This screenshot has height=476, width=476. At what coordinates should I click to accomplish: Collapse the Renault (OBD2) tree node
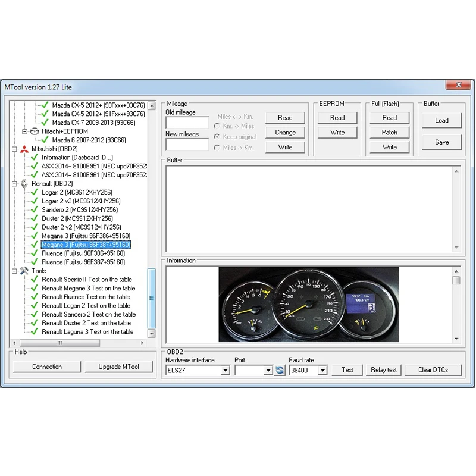(x=15, y=184)
